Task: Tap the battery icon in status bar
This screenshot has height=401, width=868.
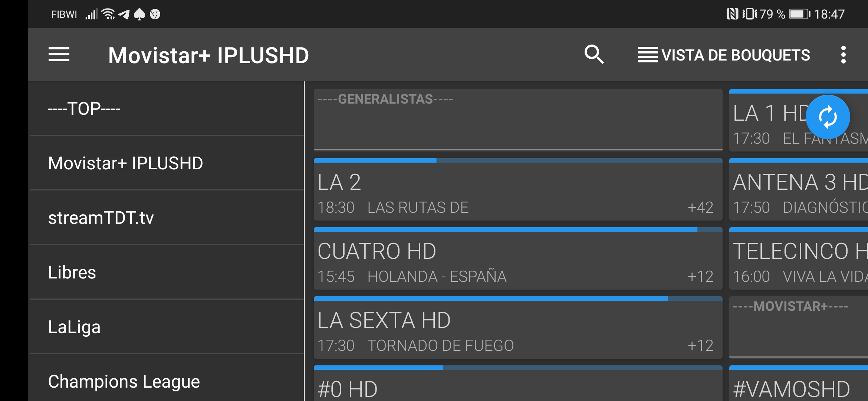Action: (799, 14)
